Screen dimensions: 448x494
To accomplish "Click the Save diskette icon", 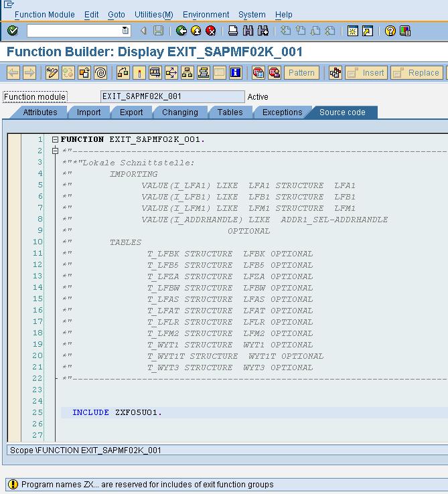I will pyautogui.click(x=158, y=31).
